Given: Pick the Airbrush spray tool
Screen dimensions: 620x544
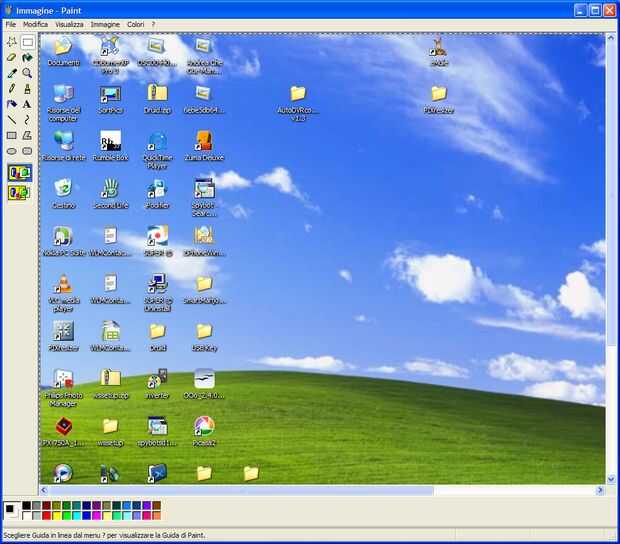Looking at the screenshot, I should click(11, 104).
